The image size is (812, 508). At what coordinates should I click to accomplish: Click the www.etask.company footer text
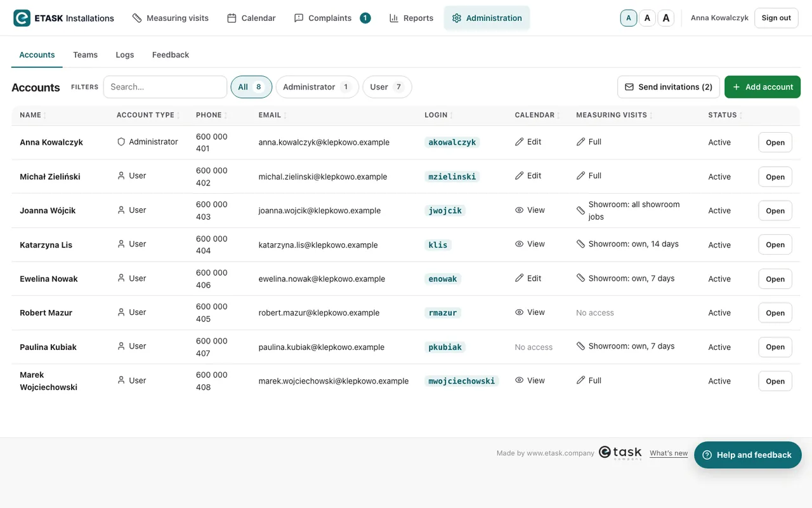point(560,453)
